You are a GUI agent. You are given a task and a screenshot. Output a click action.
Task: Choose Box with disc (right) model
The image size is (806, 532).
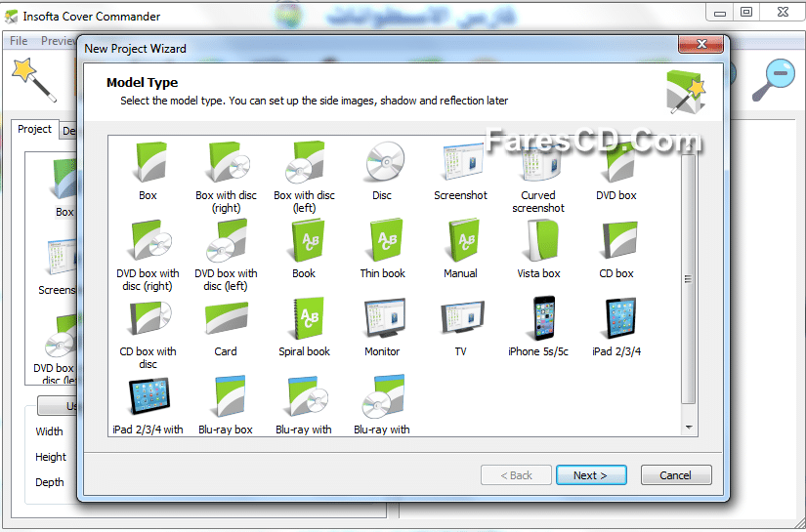coord(227,178)
